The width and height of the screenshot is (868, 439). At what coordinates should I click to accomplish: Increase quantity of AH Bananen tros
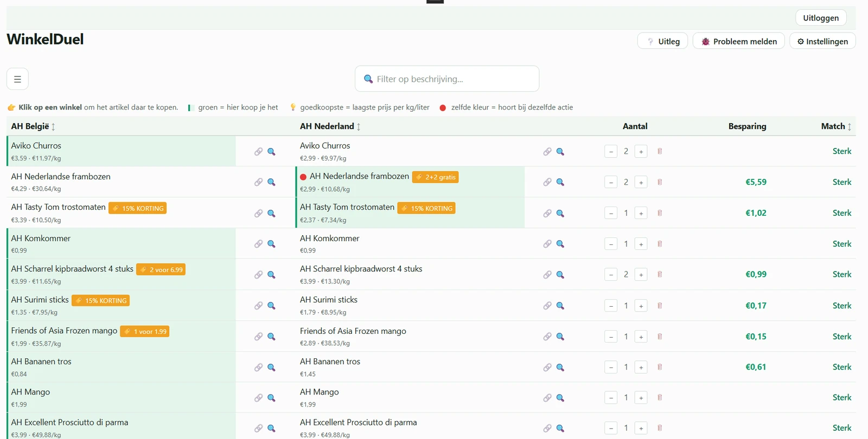[641, 367]
